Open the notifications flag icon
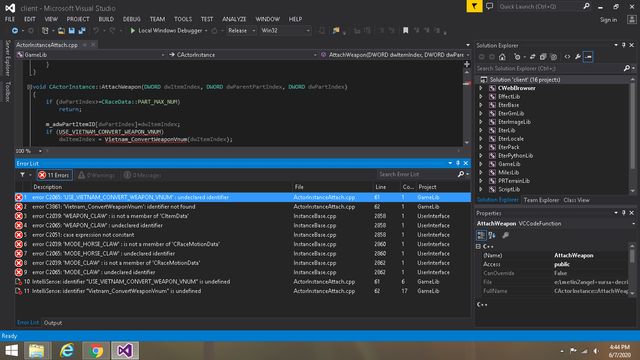640x360 pixels. click(474, 6)
